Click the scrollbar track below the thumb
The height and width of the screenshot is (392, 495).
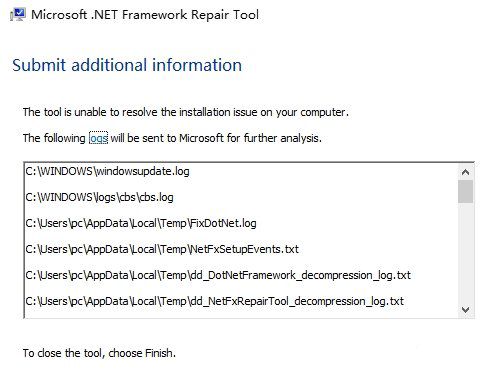[x=465, y=253]
